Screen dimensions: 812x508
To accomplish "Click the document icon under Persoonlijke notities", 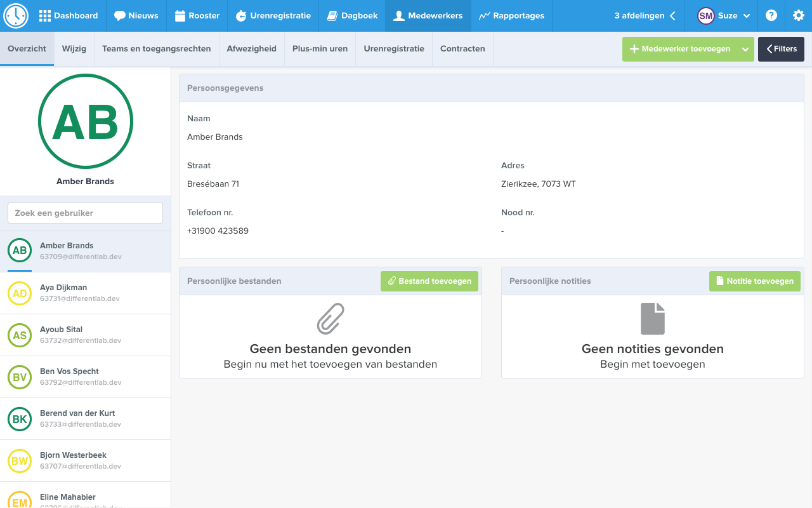I will click(653, 319).
